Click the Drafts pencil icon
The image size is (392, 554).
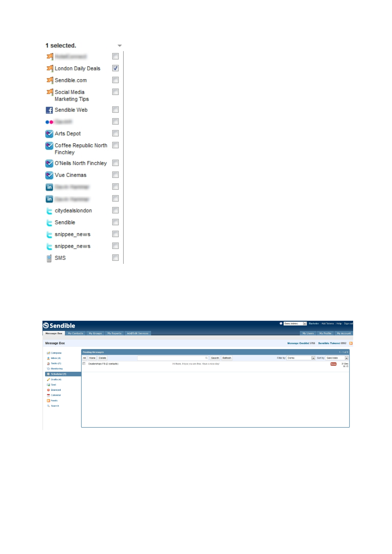[x=48, y=380]
